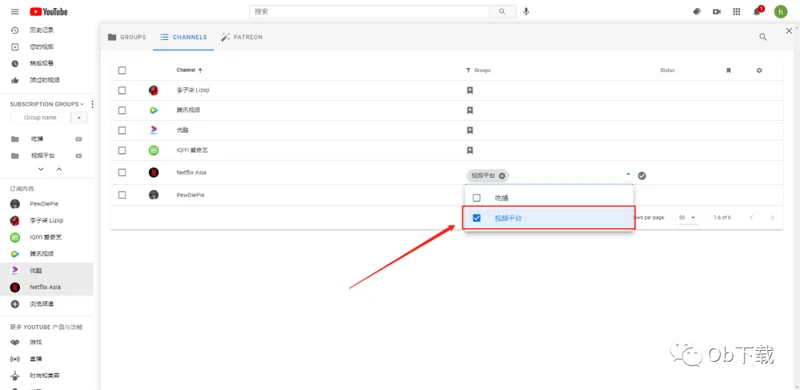Confirm group selection with the check icon
This screenshot has height=390, width=800.
[x=642, y=176]
